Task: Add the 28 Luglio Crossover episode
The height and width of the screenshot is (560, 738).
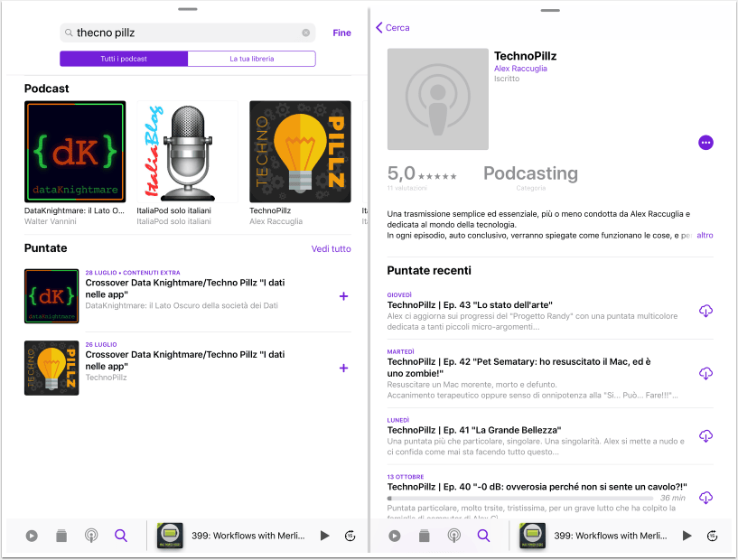Action: [x=343, y=296]
